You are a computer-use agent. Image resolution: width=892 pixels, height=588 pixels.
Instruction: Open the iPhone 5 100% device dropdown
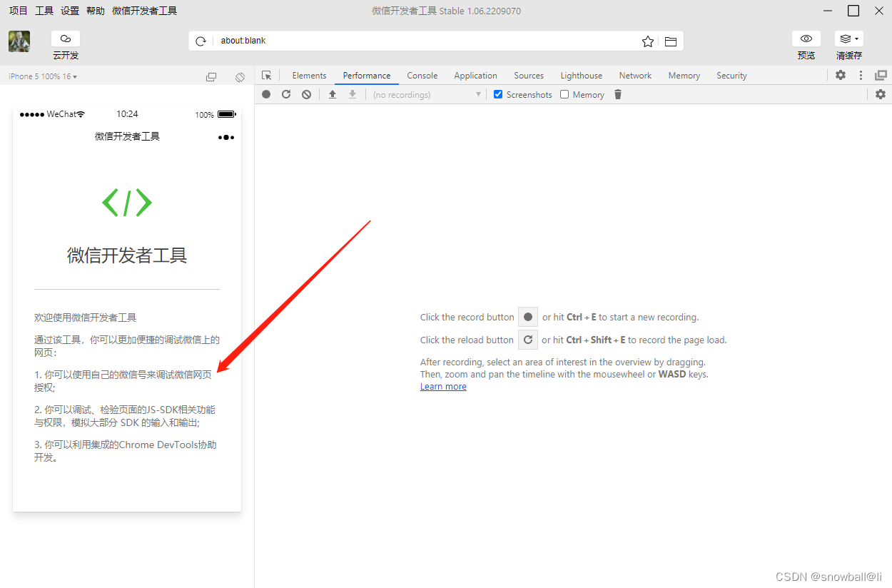[43, 76]
